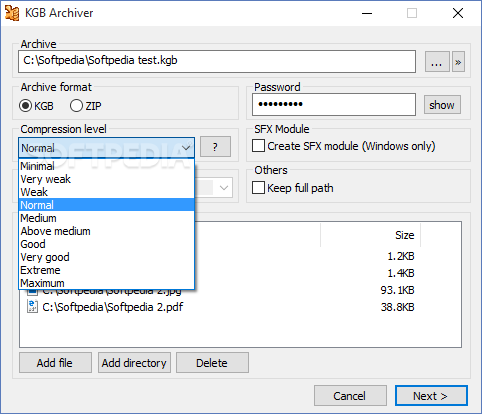Click inside the Password field
The height and width of the screenshot is (414, 482).
pos(334,105)
